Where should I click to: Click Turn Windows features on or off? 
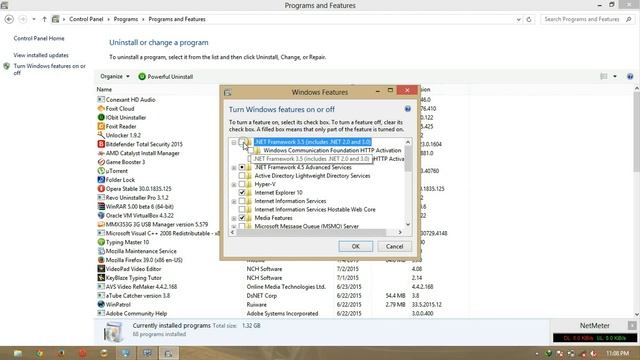click(49, 69)
